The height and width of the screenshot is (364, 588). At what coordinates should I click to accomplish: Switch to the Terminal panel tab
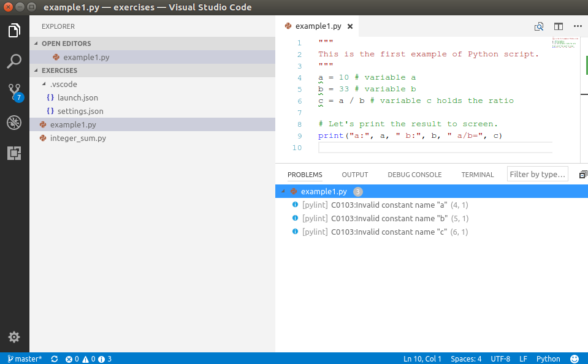coord(477,175)
